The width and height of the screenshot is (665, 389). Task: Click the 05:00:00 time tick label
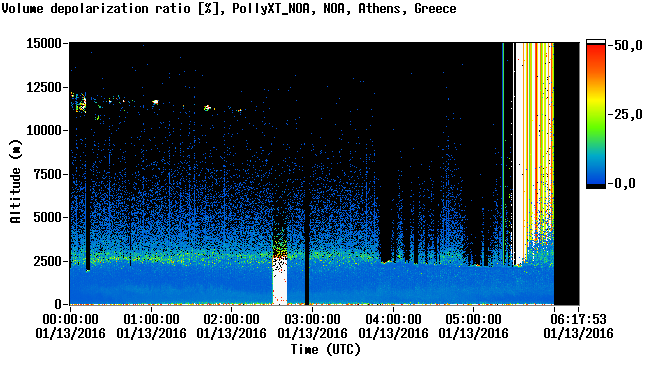pyautogui.click(x=474, y=319)
